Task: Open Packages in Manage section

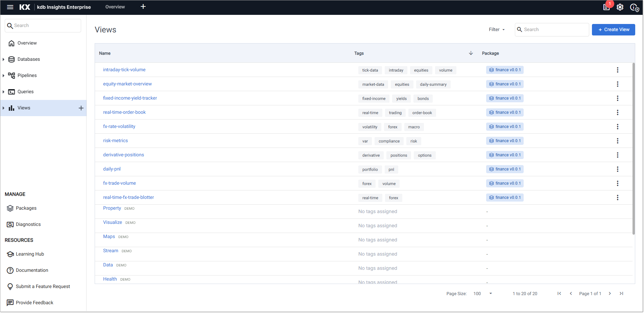Action: point(26,208)
